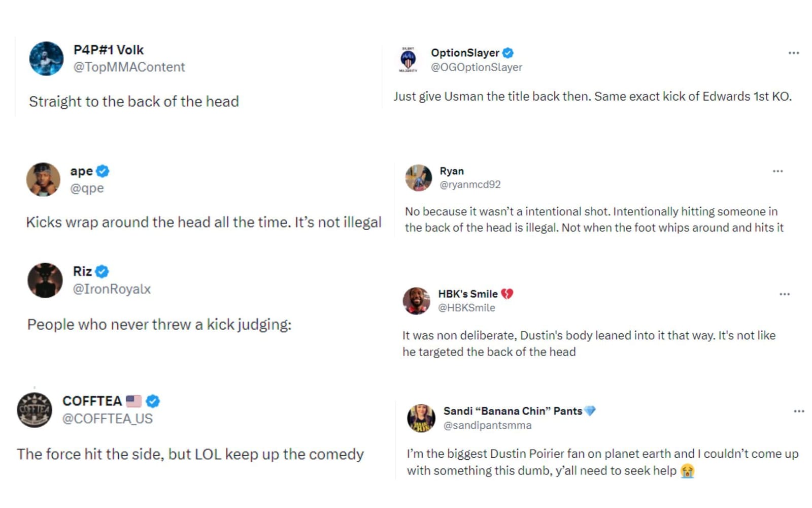This screenshot has width=812, height=508.
Task: Open the more menu on HBK's Smile tweet
Action: pyautogui.click(x=784, y=294)
